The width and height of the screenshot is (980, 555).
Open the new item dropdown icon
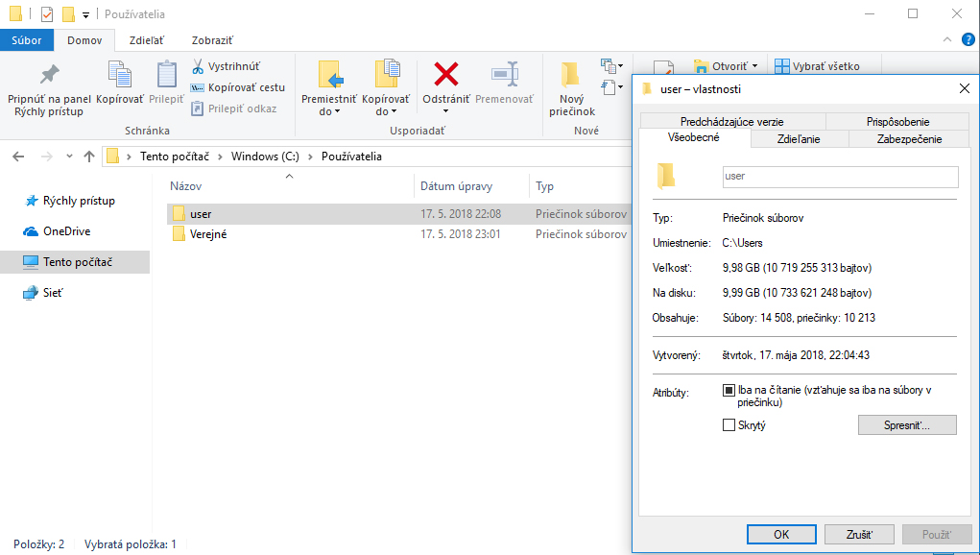[x=611, y=65]
